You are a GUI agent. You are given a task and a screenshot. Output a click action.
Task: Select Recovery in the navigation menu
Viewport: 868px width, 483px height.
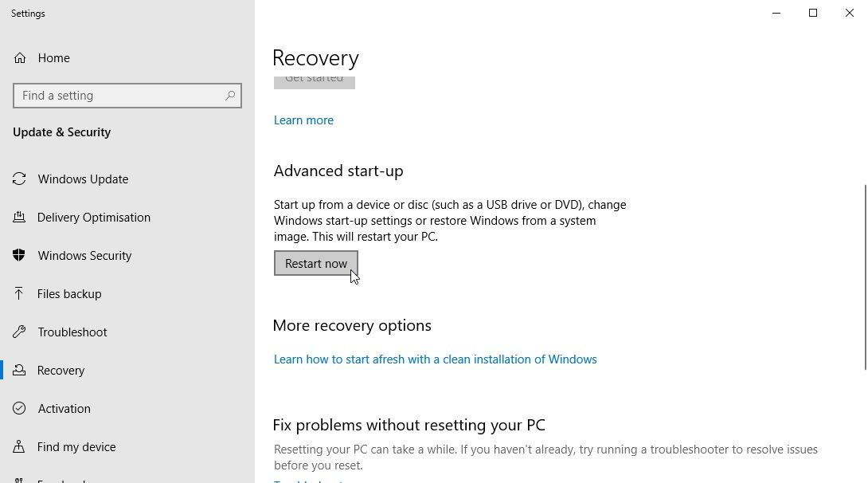point(61,370)
